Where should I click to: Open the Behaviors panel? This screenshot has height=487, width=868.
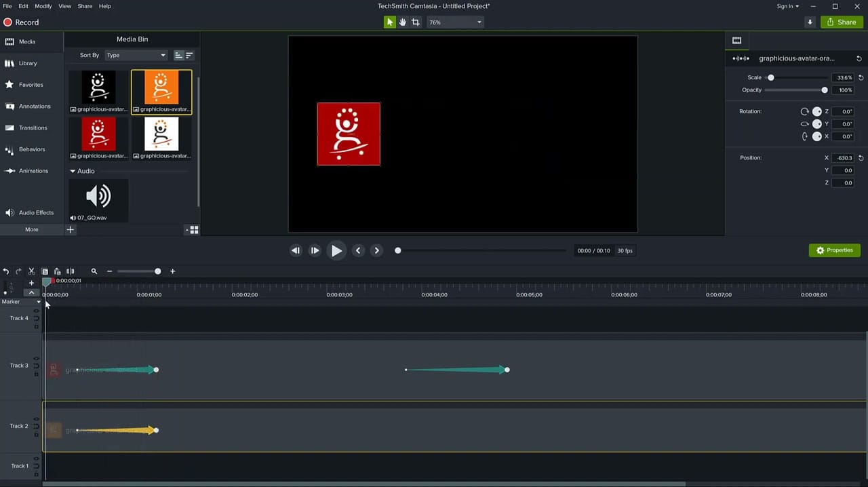coord(32,149)
